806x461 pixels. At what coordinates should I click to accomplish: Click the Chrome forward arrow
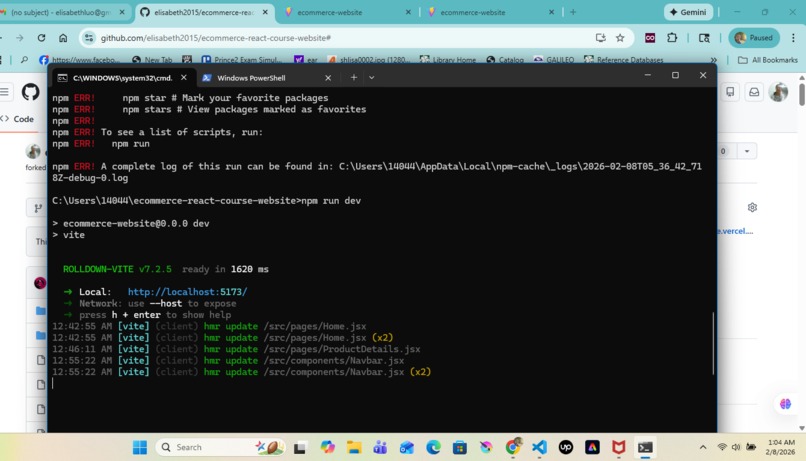pos(20,38)
